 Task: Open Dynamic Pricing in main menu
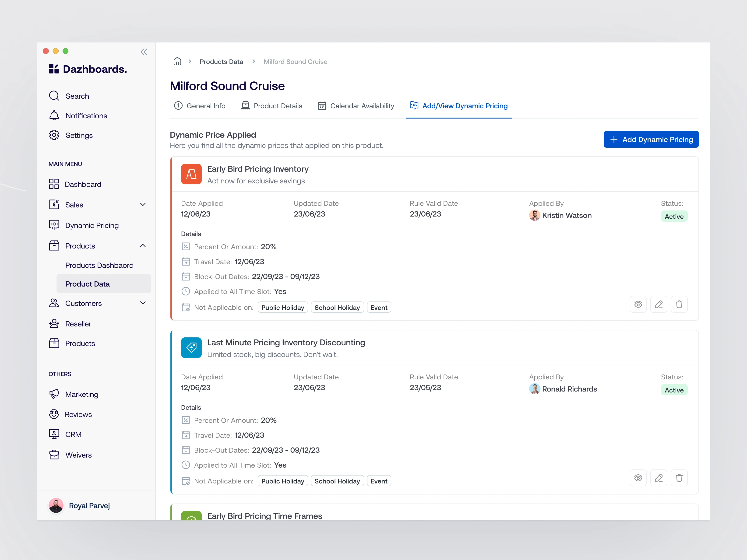coord(92,225)
